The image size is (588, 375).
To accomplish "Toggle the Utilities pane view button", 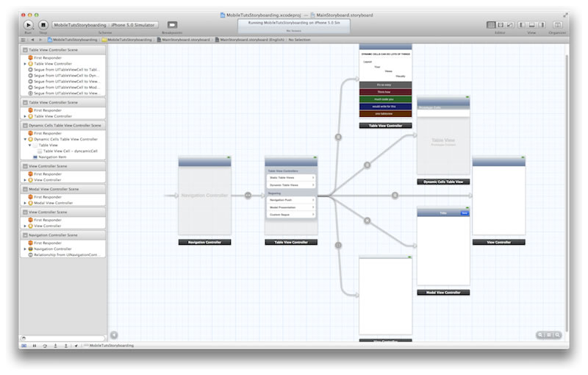I will 541,25.
